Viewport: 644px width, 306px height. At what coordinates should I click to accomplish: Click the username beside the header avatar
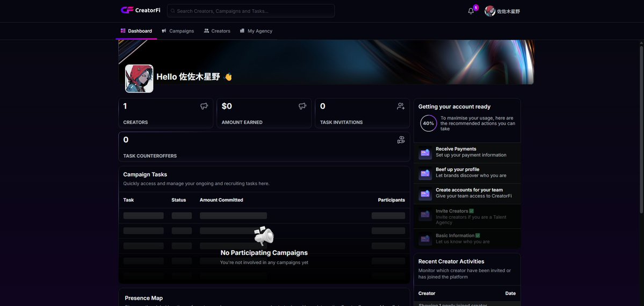click(x=509, y=11)
